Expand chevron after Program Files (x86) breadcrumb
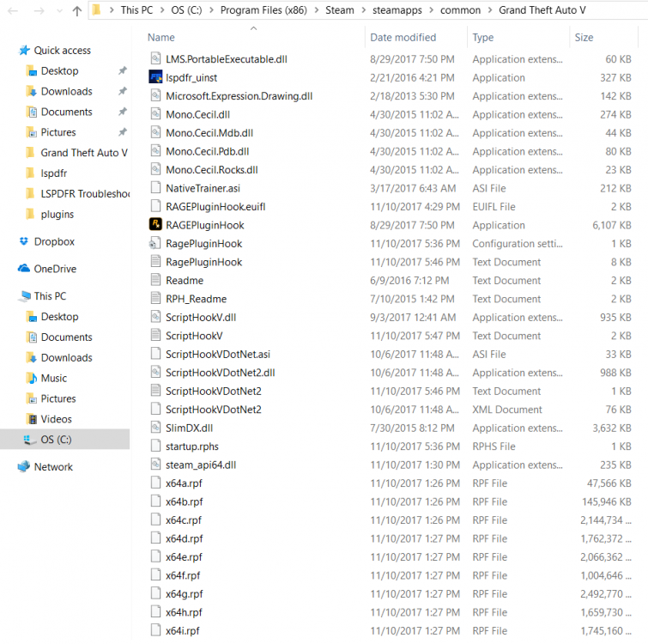The width and height of the screenshot is (648, 644). (x=317, y=10)
